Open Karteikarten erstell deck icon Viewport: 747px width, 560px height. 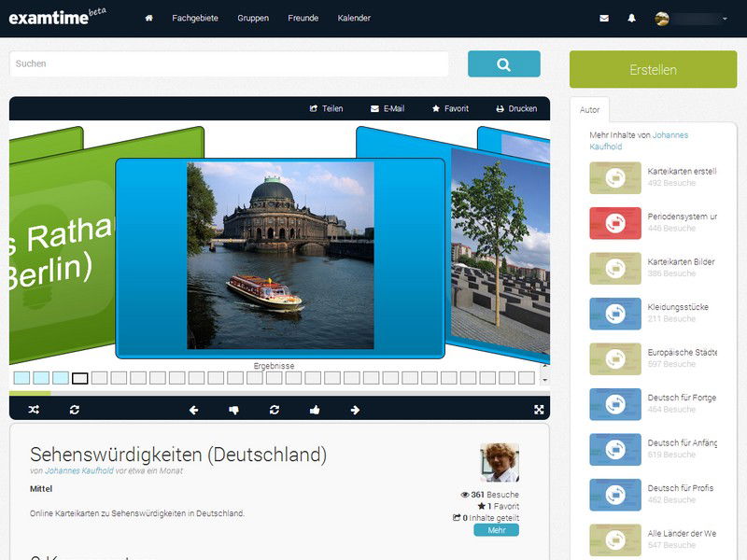[x=615, y=177]
